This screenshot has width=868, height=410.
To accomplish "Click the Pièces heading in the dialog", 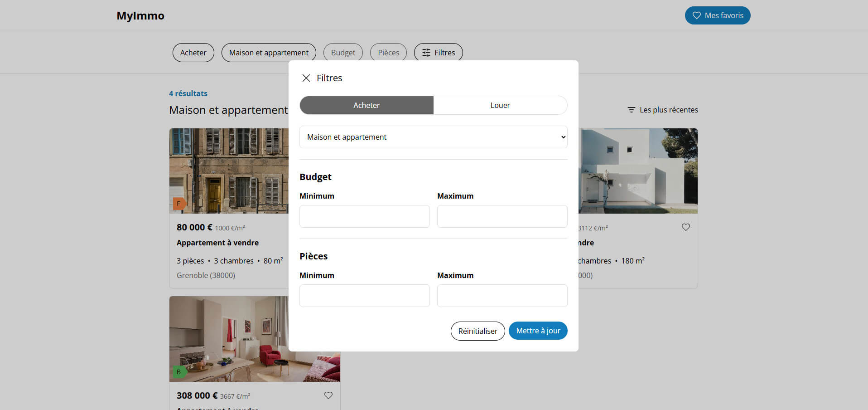I will [313, 256].
